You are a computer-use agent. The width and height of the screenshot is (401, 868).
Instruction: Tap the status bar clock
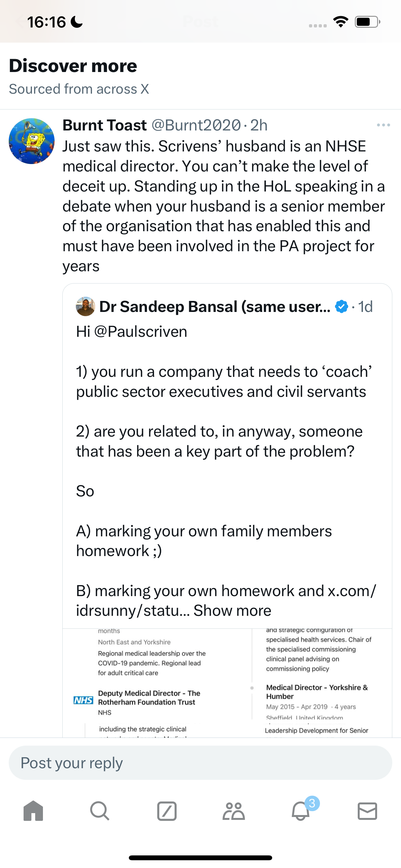pos(46,22)
